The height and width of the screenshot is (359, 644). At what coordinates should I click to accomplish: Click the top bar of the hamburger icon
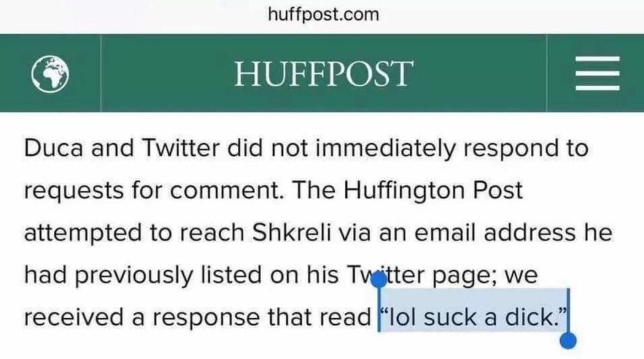tap(597, 59)
